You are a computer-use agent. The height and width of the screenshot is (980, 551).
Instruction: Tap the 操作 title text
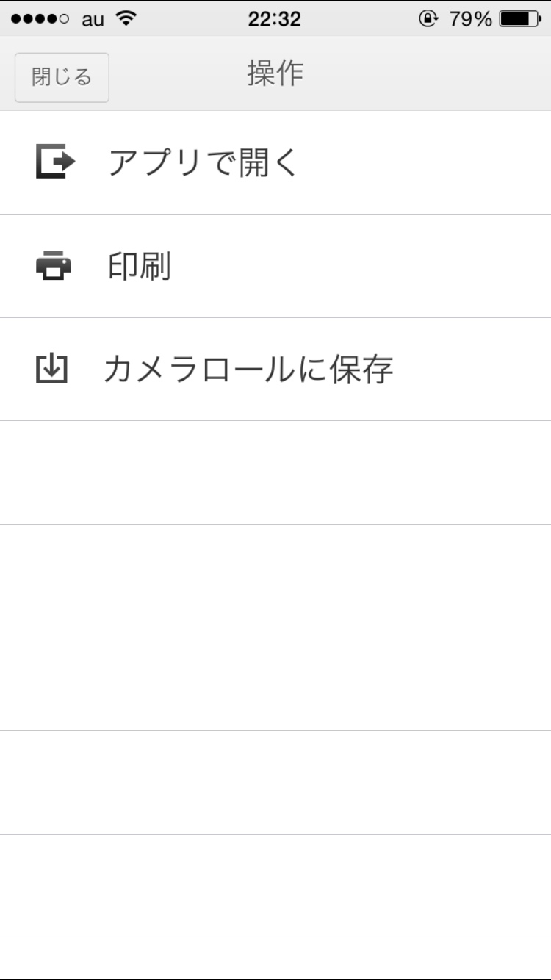tap(275, 73)
